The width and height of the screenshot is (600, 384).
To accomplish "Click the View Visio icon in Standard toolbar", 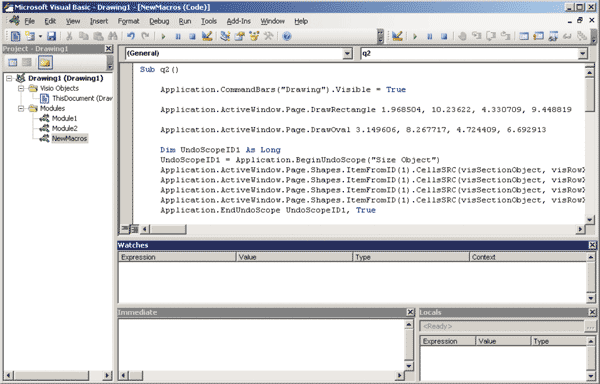I will point(15,36).
